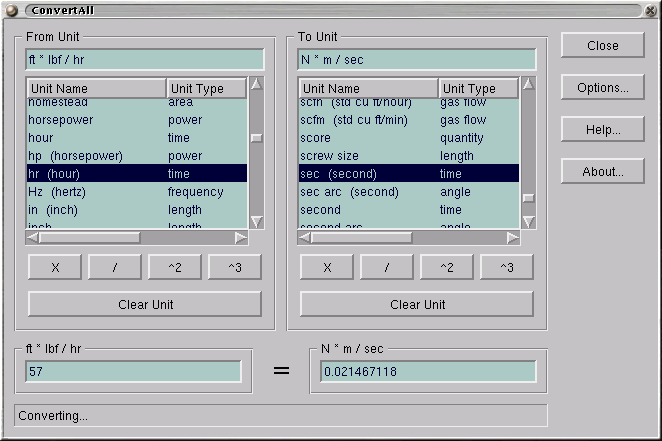Close the ConvertAll window via title bar

tap(651, 10)
